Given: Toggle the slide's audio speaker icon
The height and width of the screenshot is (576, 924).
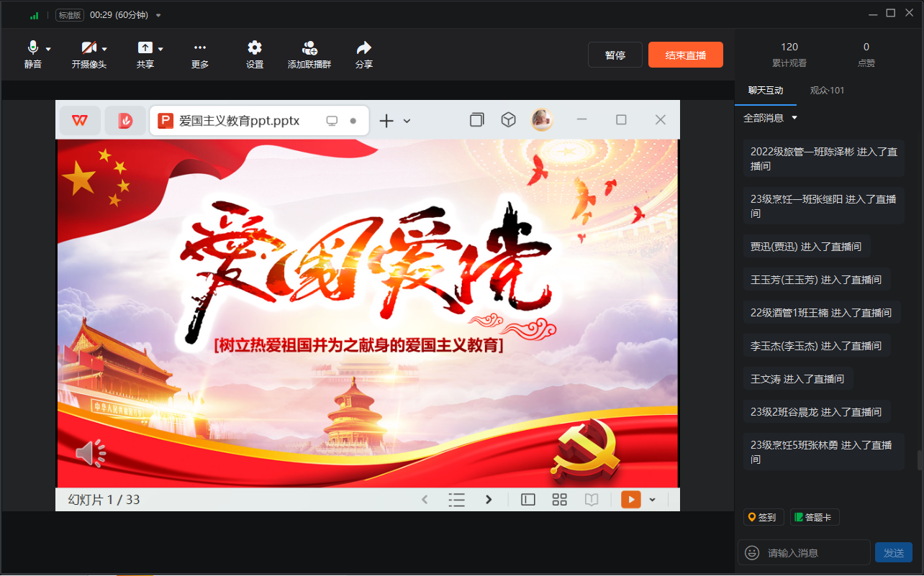Looking at the screenshot, I should [91, 453].
